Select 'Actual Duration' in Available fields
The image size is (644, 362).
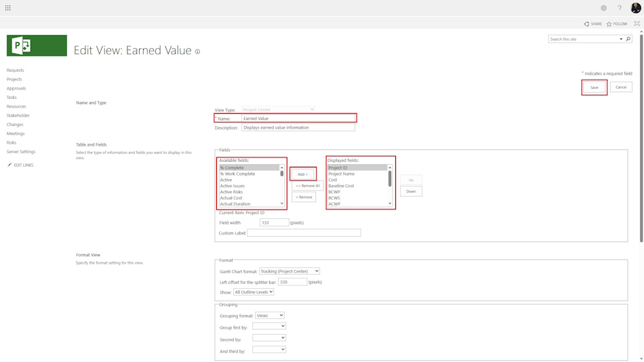[x=249, y=204]
